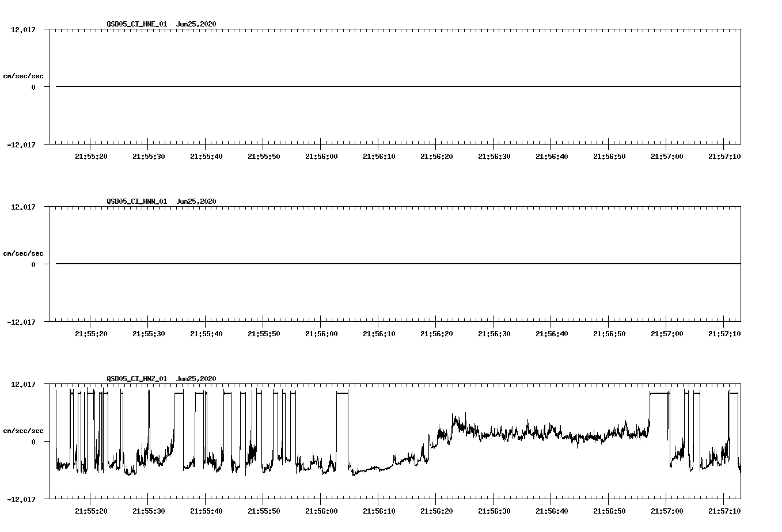Pick the 21:57:10 tick label on the HNN axis

(x=724, y=333)
